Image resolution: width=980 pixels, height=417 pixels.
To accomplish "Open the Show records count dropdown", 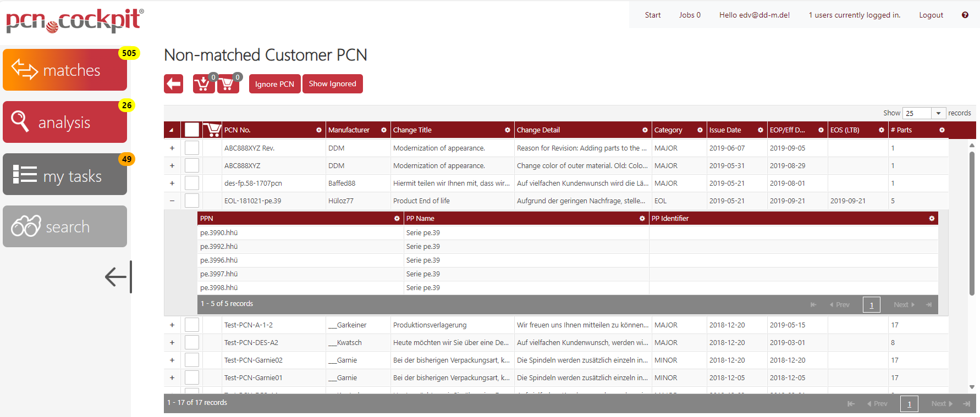I will (924, 113).
